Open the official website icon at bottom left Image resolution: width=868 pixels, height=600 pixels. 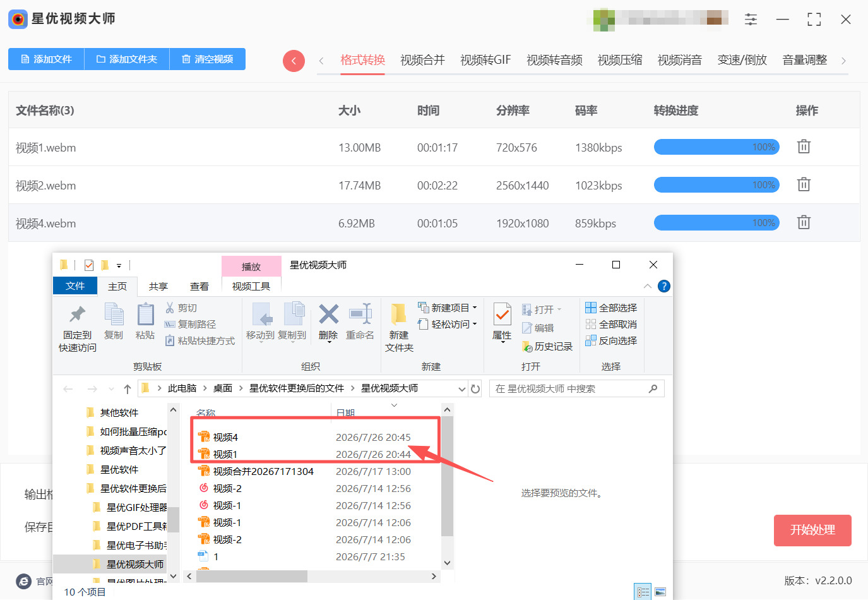click(x=23, y=581)
